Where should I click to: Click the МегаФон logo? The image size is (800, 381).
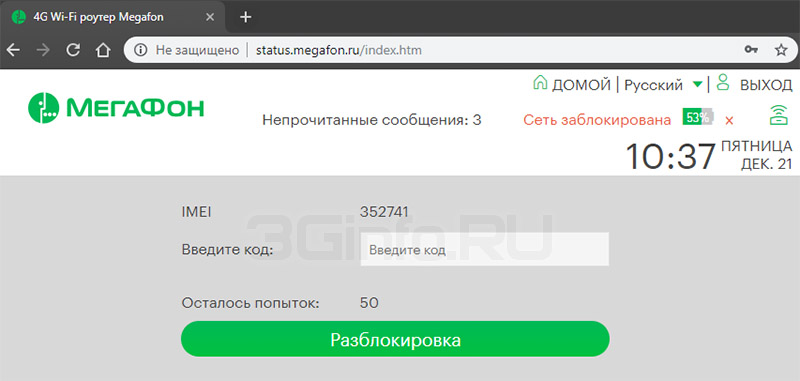coord(116,108)
